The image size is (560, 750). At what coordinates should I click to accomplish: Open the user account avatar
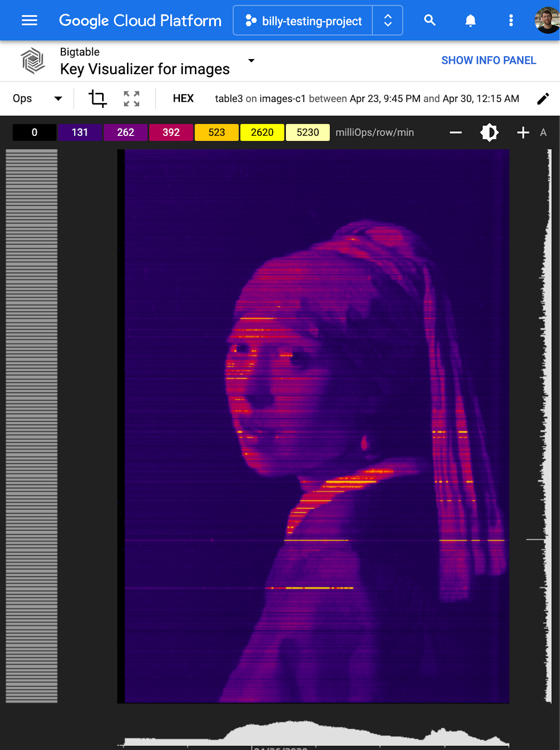(x=547, y=21)
